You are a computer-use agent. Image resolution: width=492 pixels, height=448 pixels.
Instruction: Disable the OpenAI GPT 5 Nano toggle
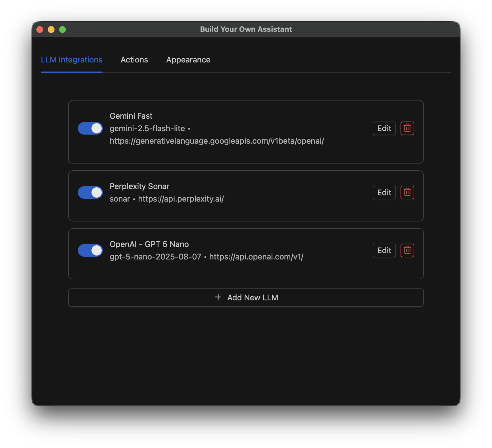click(90, 250)
